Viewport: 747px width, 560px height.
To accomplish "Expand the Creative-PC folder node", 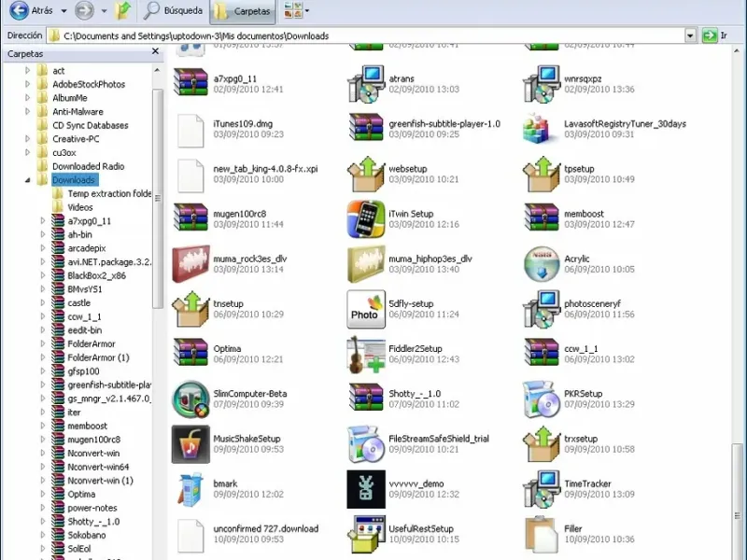I will tap(27, 139).
